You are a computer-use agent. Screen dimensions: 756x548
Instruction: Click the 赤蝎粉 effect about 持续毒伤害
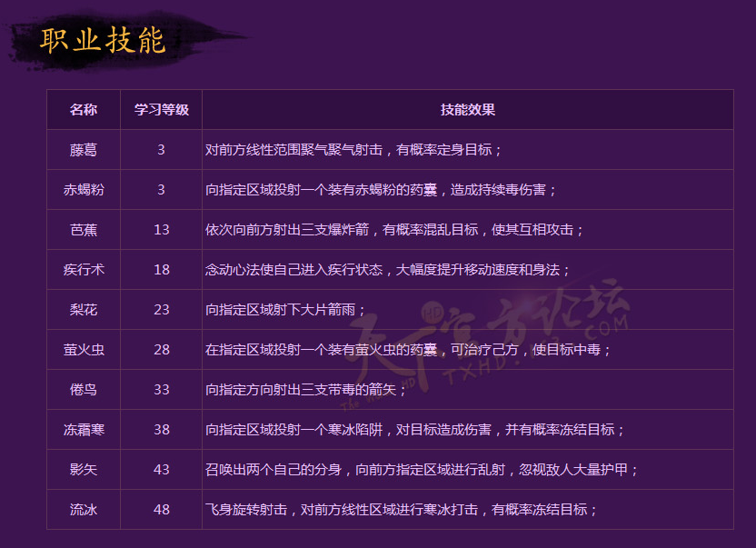(381, 190)
